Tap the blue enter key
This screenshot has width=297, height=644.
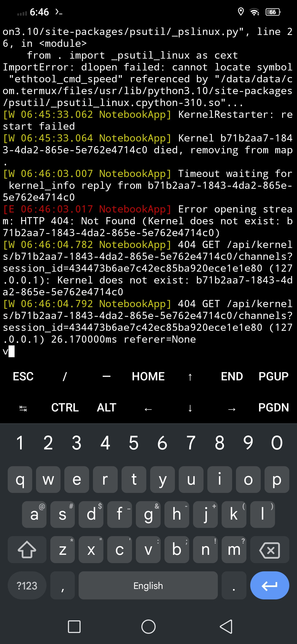tap(269, 585)
